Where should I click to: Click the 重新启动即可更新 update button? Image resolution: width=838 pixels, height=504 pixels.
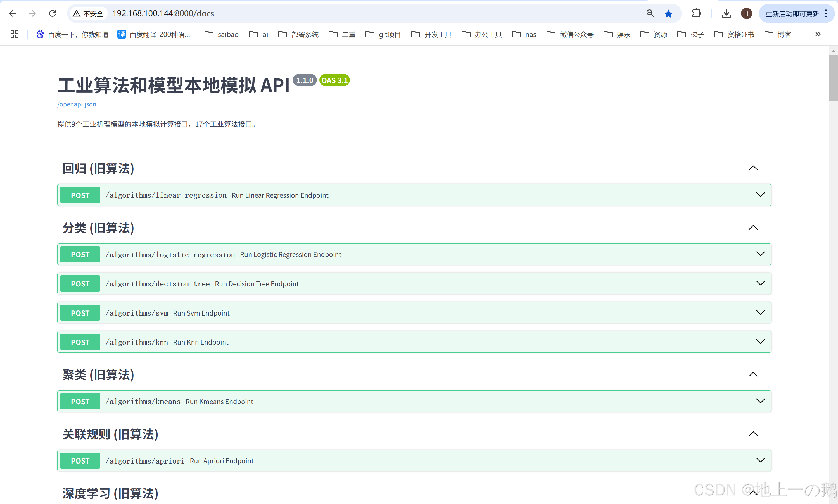tap(792, 14)
